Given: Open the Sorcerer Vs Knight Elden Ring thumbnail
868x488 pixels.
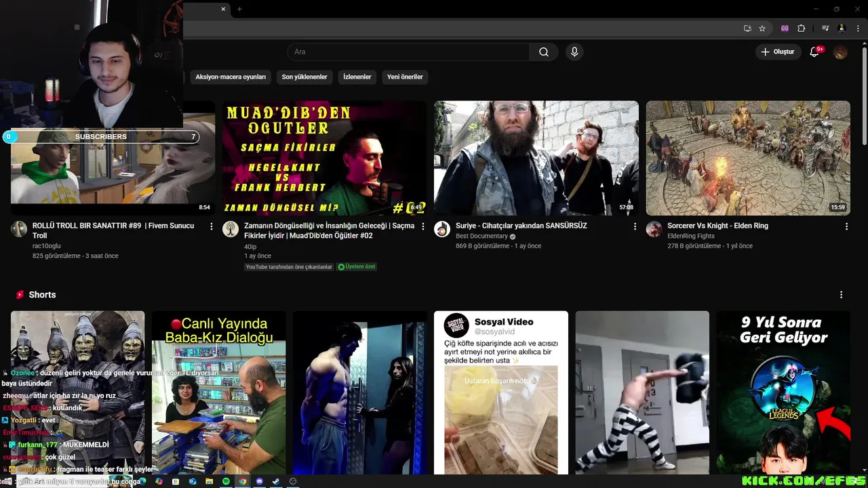Looking at the screenshot, I should [x=748, y=158].
